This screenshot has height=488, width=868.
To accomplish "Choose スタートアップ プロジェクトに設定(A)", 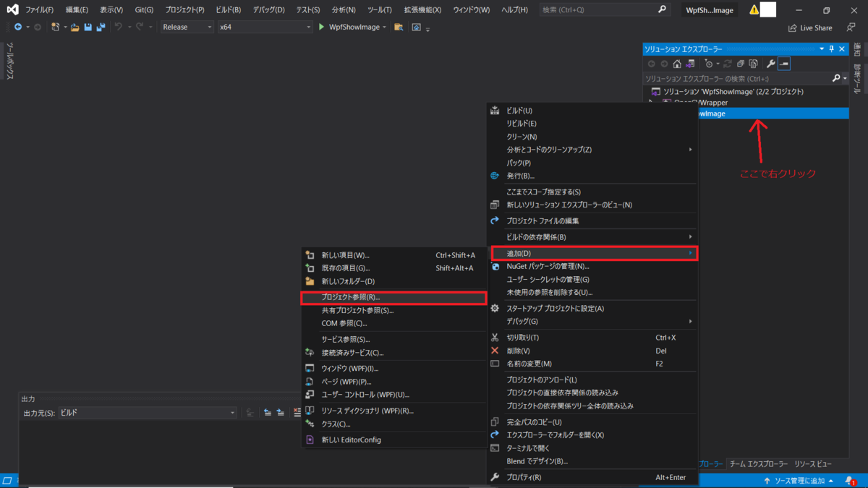I will click(592, 309).
